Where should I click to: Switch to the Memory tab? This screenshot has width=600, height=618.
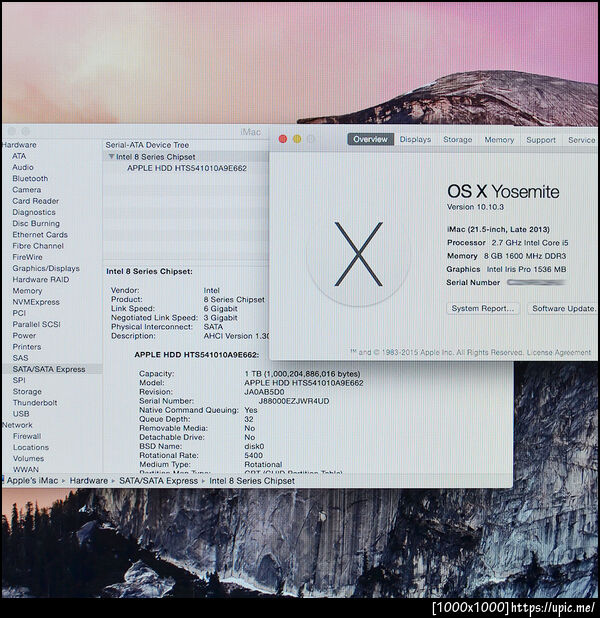click(x=499, y=140)
